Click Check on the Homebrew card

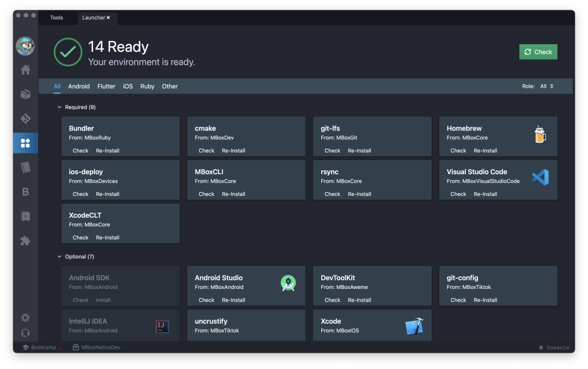[458, 150]
